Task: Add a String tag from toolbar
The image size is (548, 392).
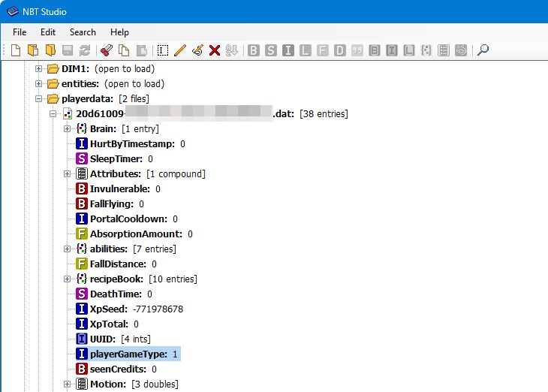Action: 357,50
